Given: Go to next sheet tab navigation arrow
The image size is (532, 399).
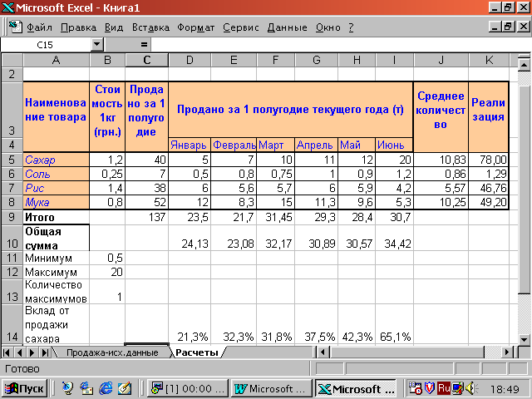Looking at the screenshot, I should pos(32,352).
